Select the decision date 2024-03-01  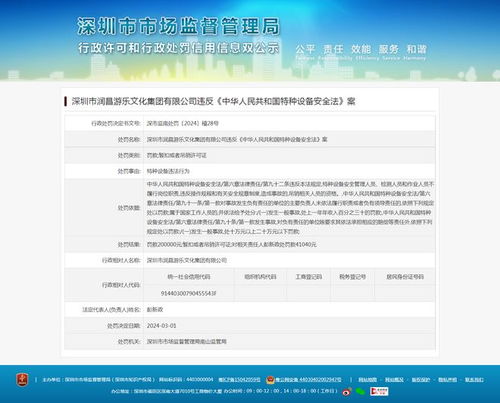161,326
